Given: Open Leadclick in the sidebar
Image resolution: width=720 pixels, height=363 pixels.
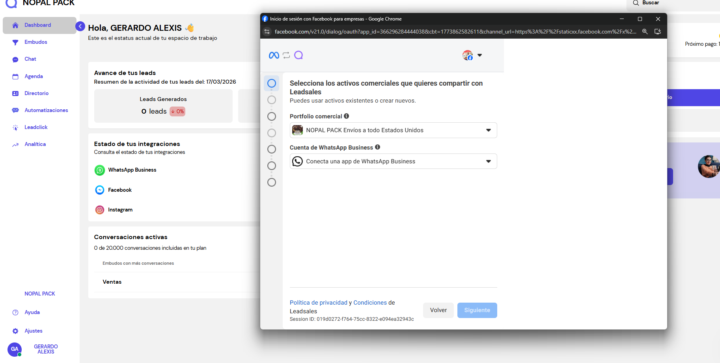Looking at the screenshot, I should click(x=36, y=127).
